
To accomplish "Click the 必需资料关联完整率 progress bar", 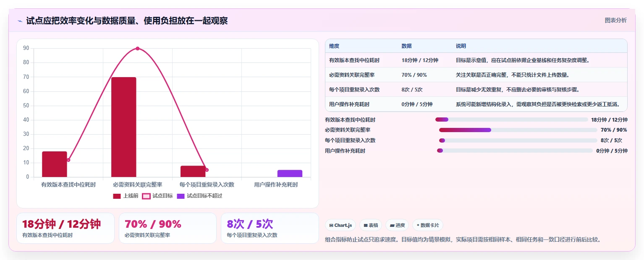I will click(518, 130).
